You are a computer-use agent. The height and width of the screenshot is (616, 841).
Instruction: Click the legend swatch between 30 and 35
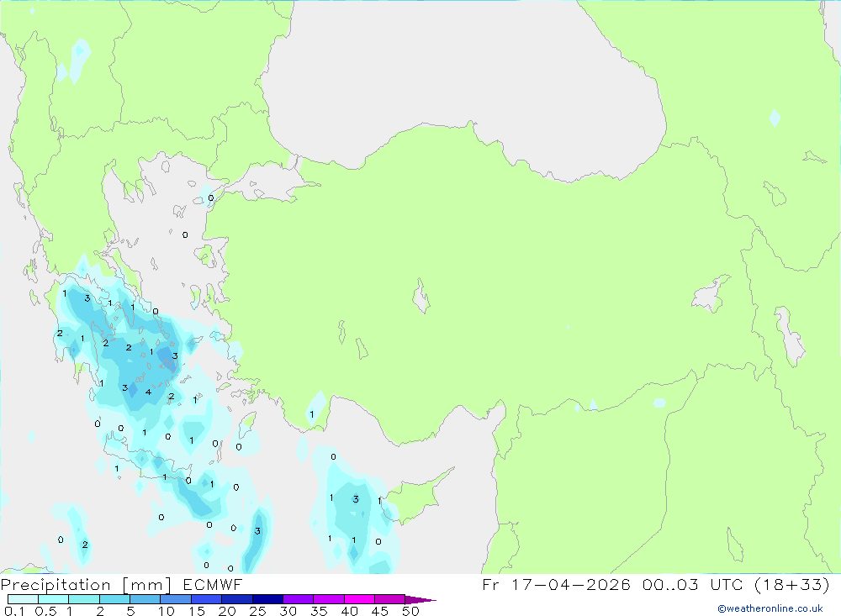(299, 599)
